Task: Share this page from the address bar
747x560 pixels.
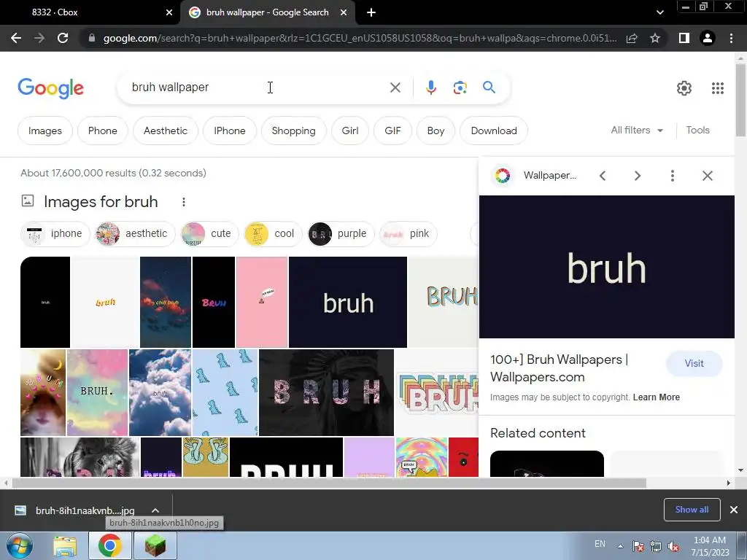Action: coord(632,38)
